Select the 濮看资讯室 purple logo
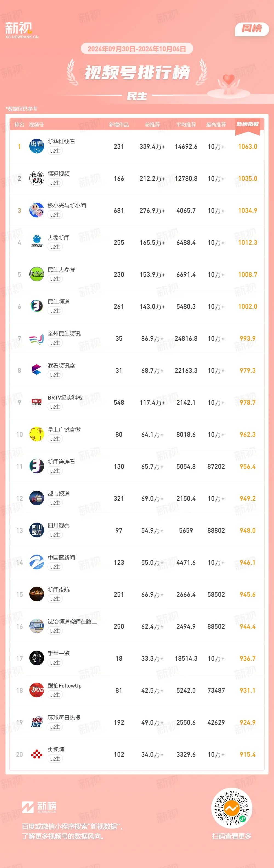274x868 pixels. (x=36, y=370)
